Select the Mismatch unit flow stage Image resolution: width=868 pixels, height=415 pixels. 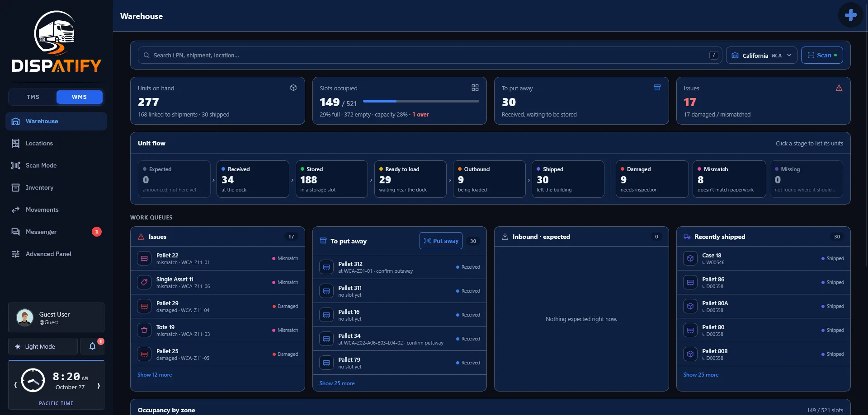pos(729,179)
